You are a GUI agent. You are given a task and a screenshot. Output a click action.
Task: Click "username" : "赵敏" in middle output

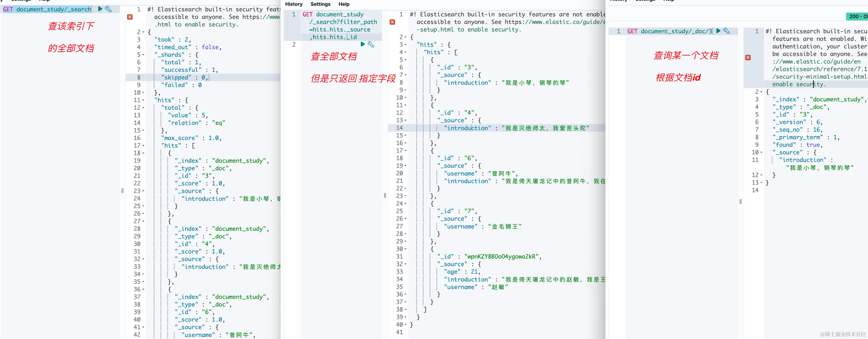tap(476, 287)
